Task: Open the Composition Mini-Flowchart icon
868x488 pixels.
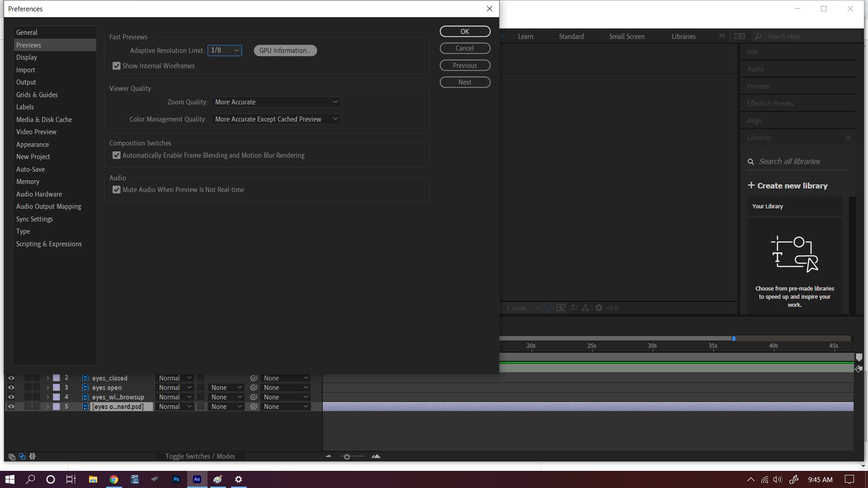Action: (585, 307)
